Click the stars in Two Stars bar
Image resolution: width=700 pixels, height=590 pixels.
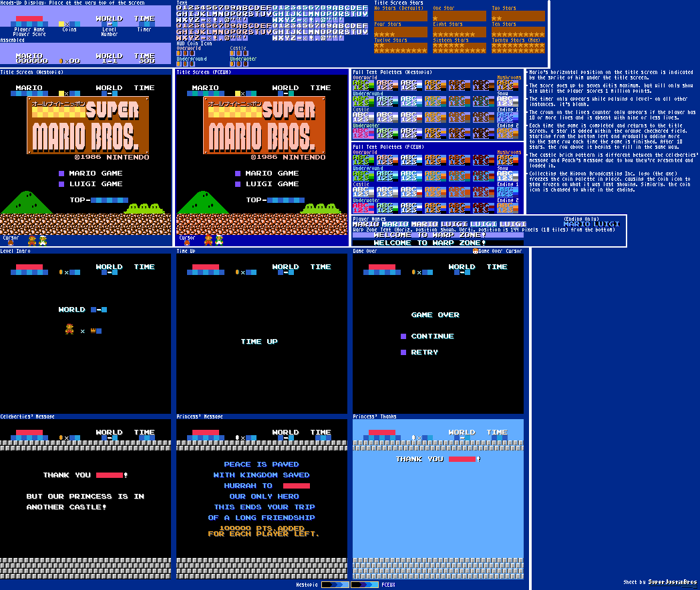[x=497, y=19]
